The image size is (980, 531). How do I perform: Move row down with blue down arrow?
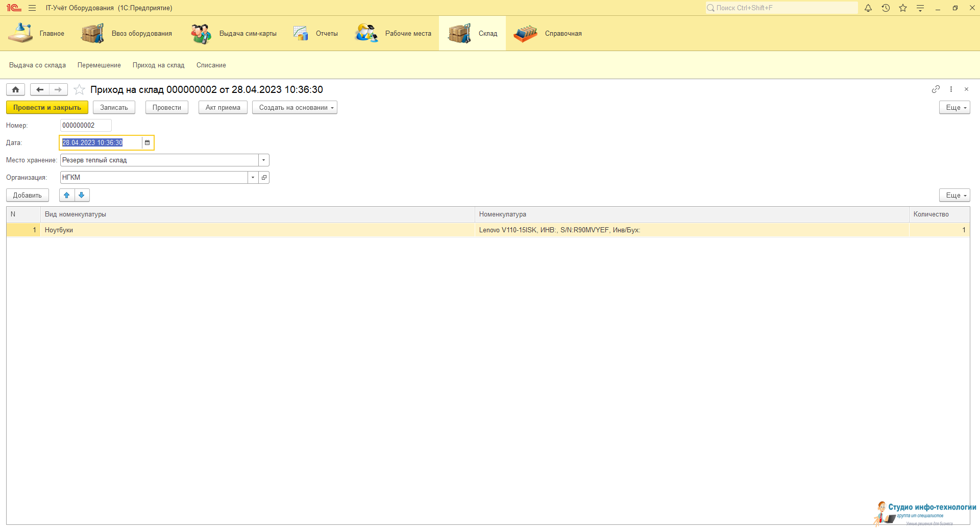[x=82, y=195]
